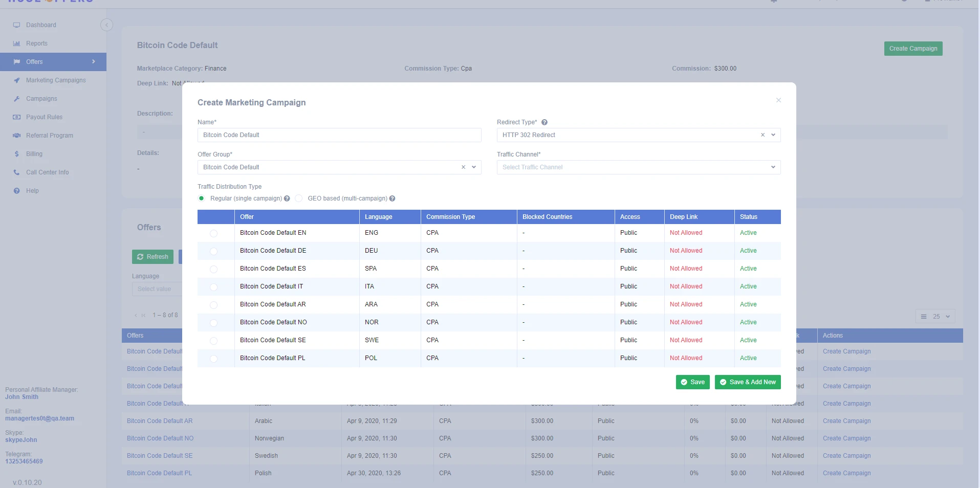Open Campaigns in the sidebar
The image size is (980, 488).
tap(41, 99)
